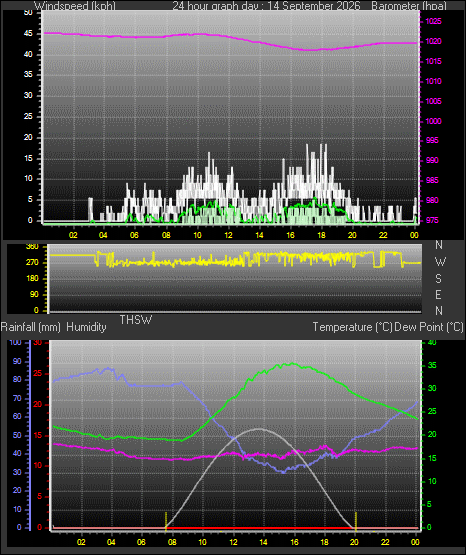Click the 1020 barometer scale value
This screenshot has width=466, height=555.
[x=433, y=41]
